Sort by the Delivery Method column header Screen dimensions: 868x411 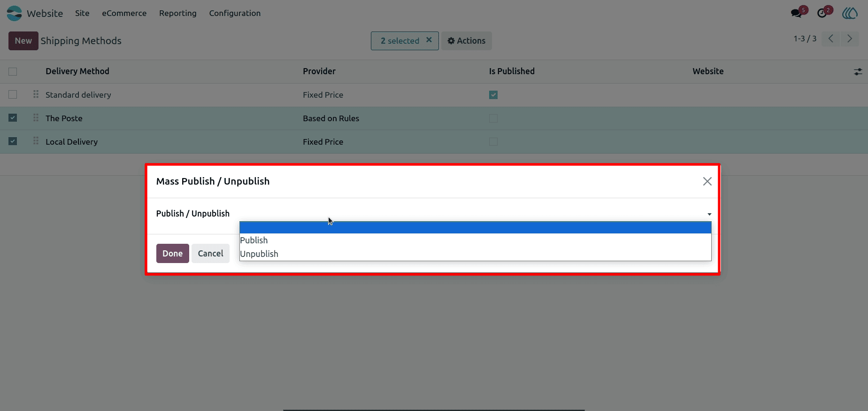pyautogui.click(x=77, y=71)
